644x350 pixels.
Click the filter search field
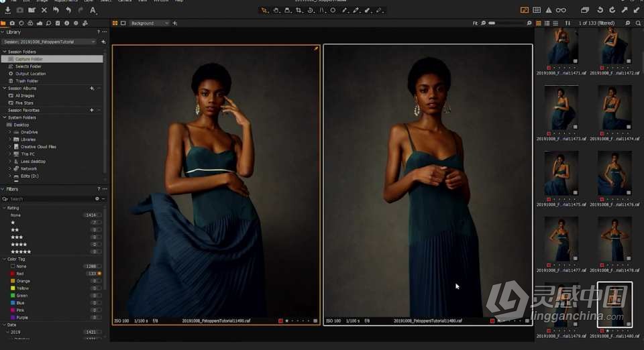coord(51,199)
